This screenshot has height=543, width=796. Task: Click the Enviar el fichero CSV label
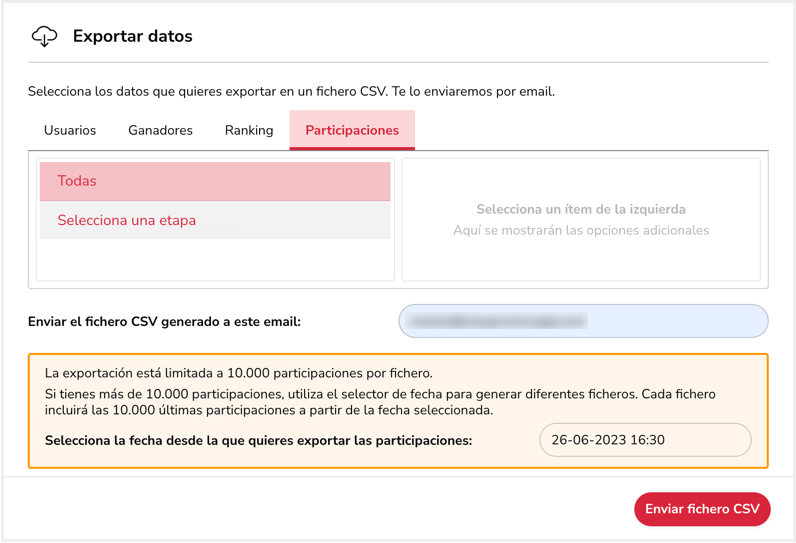tap(164, 322)
